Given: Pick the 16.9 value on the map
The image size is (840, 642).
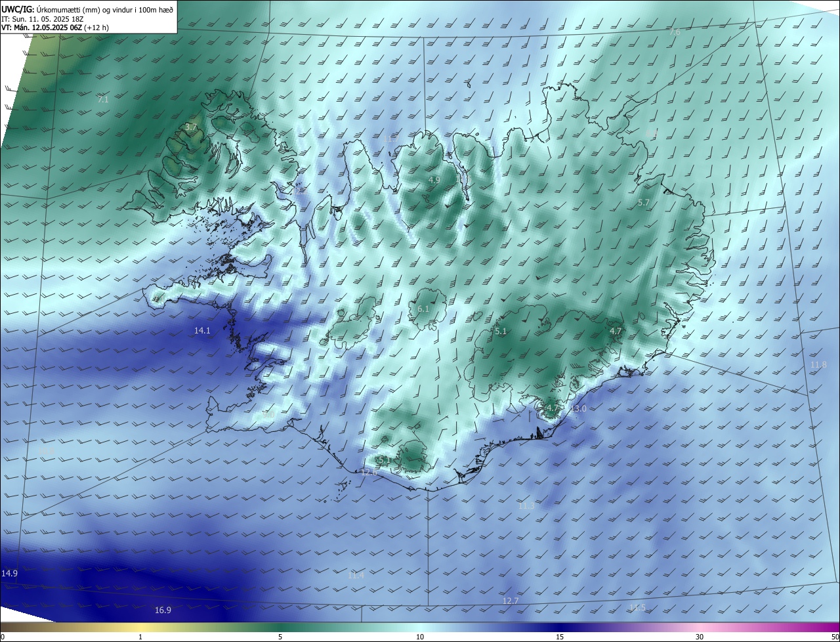Looking at the screenshot, I should (163, 610).
